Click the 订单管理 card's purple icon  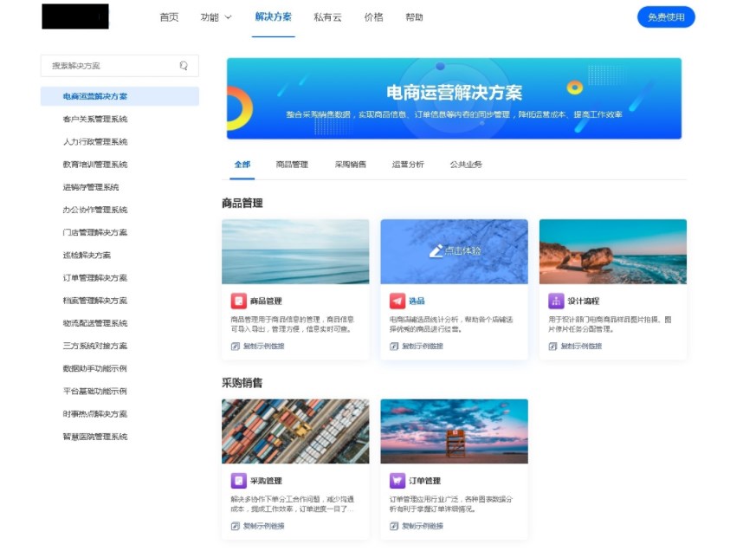point(397,481)
